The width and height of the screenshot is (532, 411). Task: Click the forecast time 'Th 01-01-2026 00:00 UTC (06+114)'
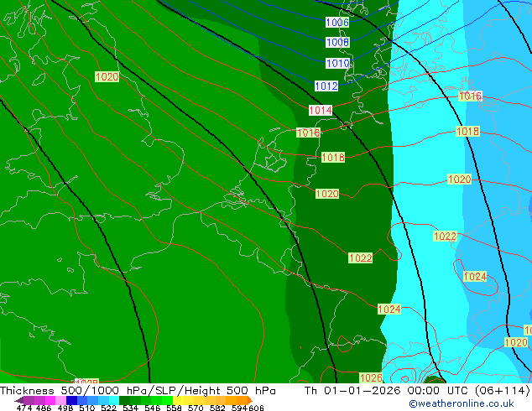click(x=417, y=391)
